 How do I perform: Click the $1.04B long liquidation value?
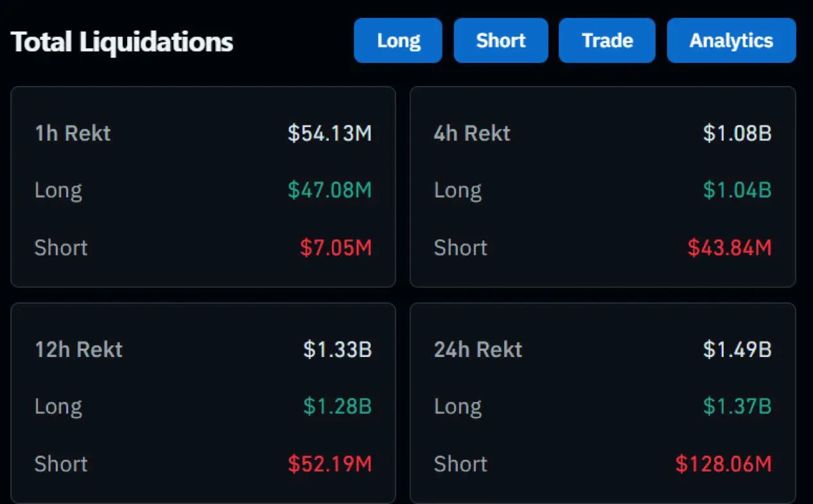(x=737, y=191)
